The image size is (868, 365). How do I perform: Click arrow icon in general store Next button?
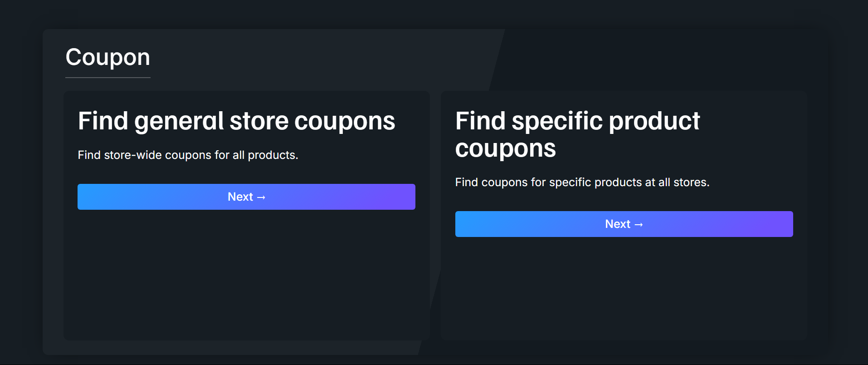[x=261, y=197]
